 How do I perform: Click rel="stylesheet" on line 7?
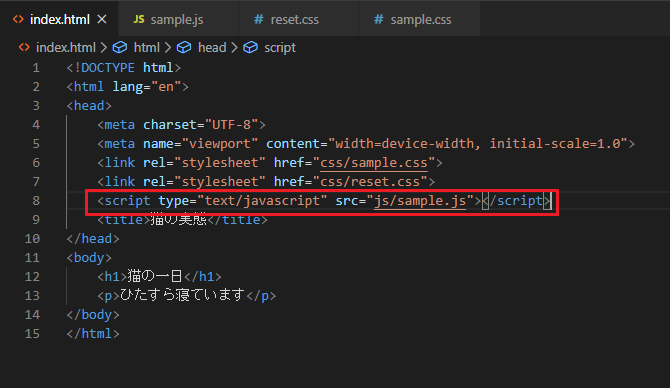[204, 182]
